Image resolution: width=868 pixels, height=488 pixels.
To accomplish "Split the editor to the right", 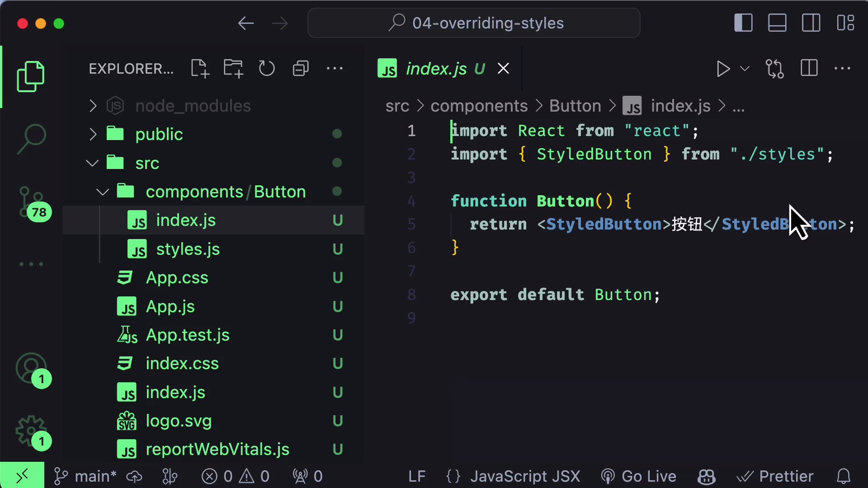I will [x=809, y=69].
